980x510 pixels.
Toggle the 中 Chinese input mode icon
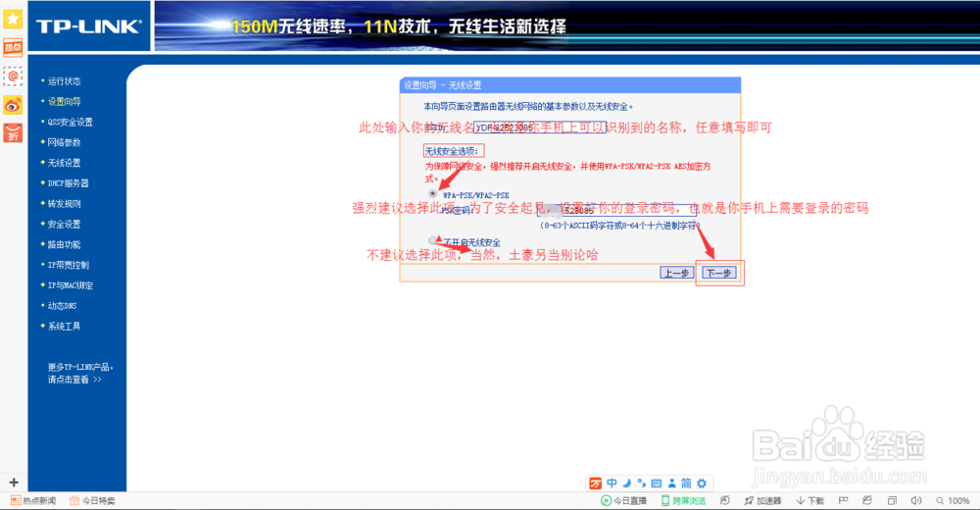(x=612, y=484)
